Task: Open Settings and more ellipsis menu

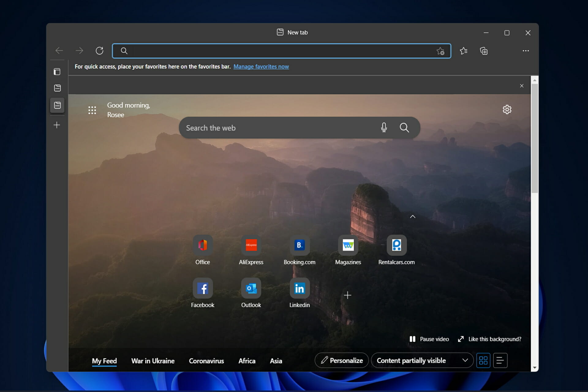Action: [x=526, y=51]
